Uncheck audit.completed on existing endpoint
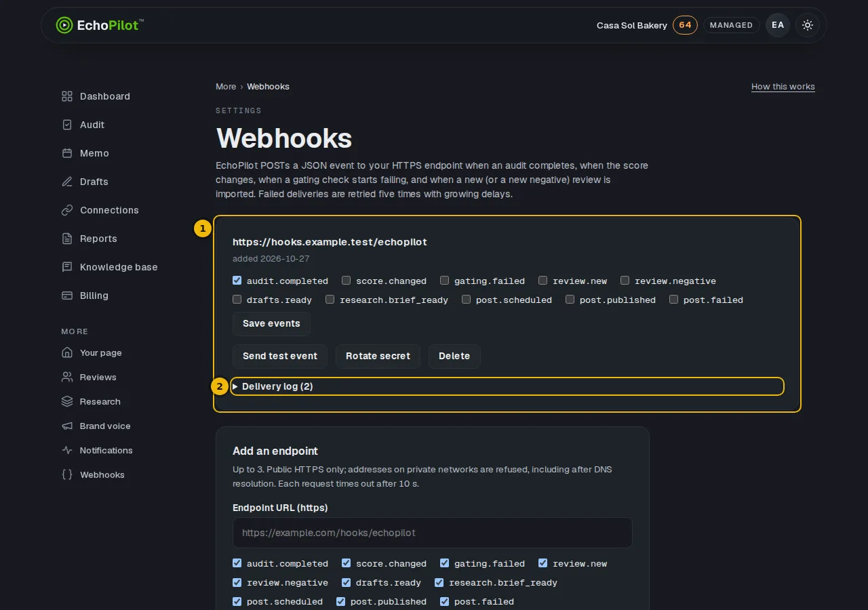868x610 pixels. click(x=237, y=281)
